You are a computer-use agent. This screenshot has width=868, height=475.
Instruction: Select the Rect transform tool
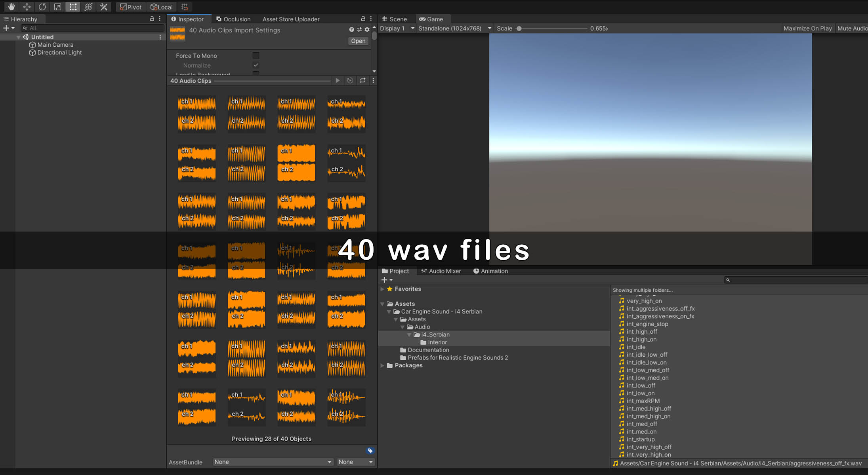coord(73,7)
